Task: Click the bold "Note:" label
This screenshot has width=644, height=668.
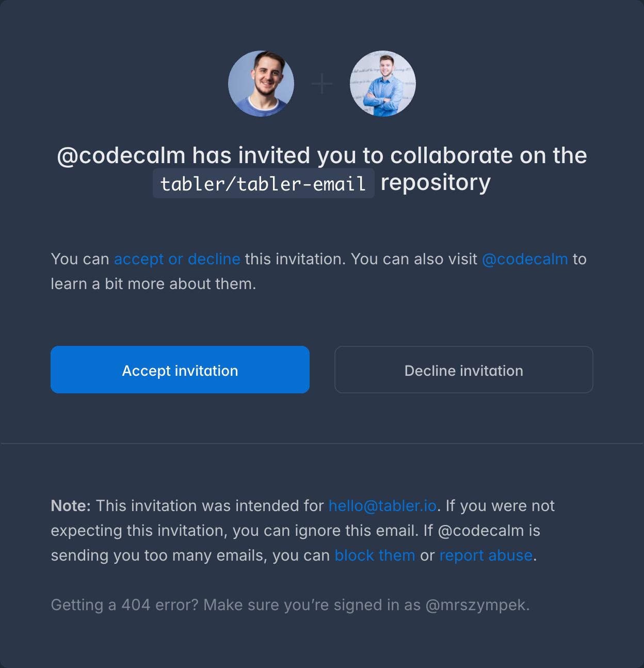Action: [71, 506]
